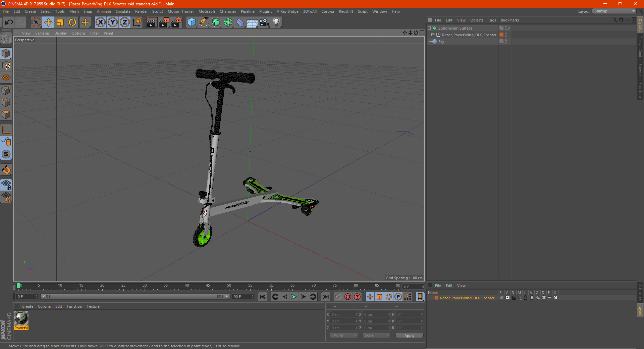Screen dimensions: 644x349
Task: Open the Layout Startup dropdown
Action: (x=614, y=11)
